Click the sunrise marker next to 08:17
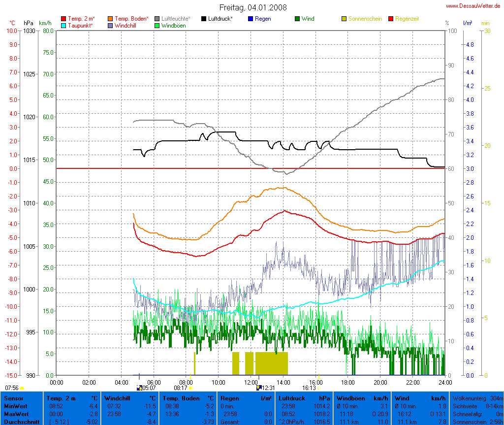The image size is (504, 425). pyautogui.click(x=190, y=388)
